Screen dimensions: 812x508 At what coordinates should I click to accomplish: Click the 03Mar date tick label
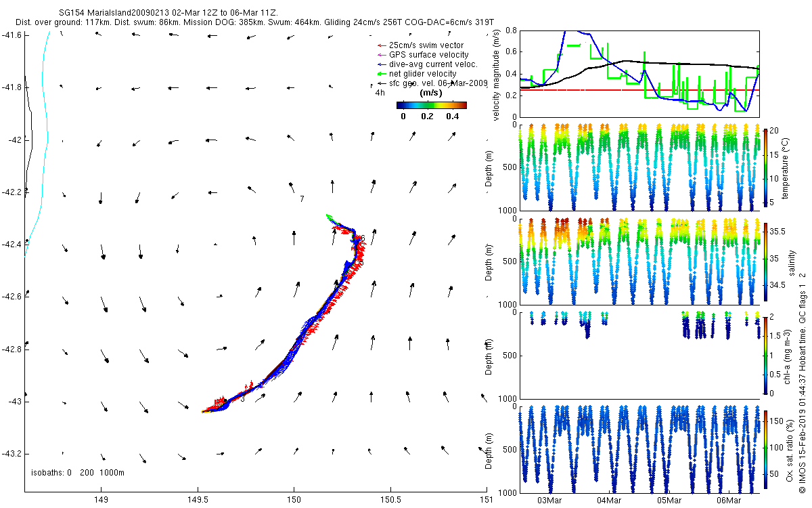550,501
